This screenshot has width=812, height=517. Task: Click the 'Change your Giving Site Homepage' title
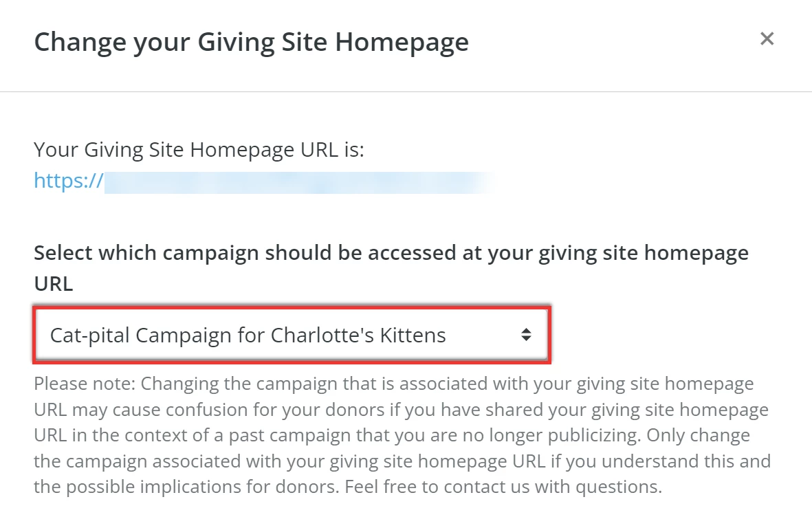[252, 42]
